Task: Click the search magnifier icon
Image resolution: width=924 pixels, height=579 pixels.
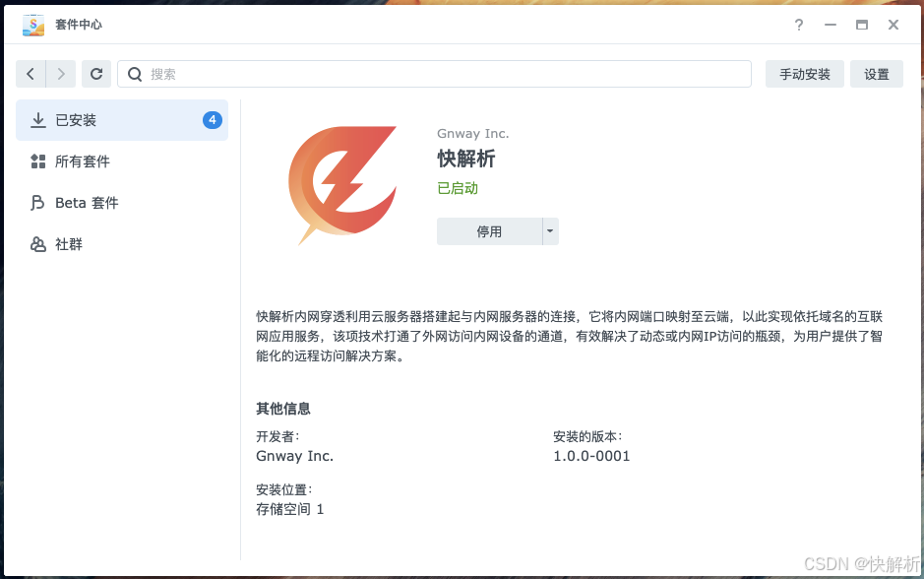Action: [x=134, y=74]
